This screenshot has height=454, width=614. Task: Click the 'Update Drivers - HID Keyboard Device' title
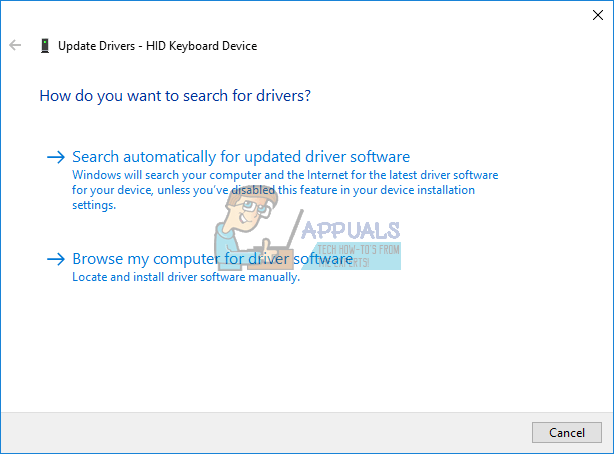[157, 46]
